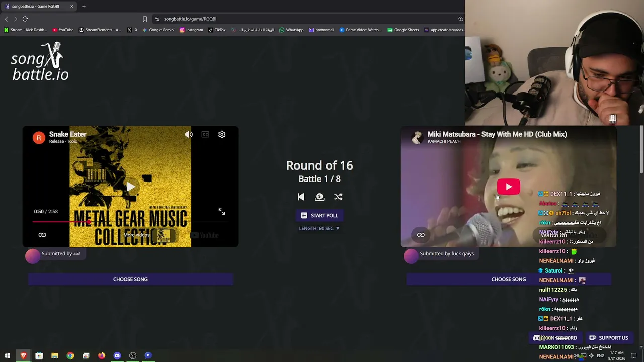This screenshot has width=644, height=362.
Task: Open File Explorer from the taskbar
Action: click(55, 356)
